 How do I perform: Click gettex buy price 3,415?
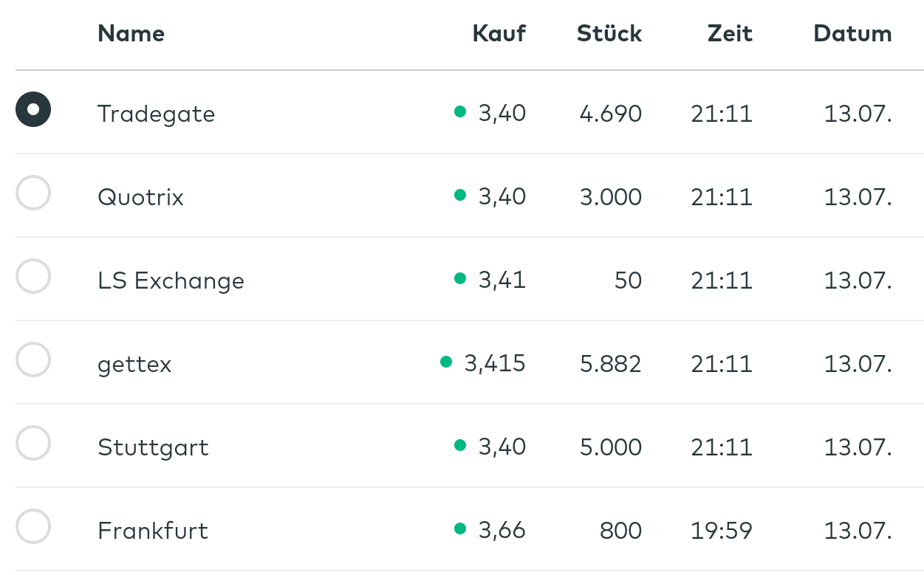tap(494, 364)
